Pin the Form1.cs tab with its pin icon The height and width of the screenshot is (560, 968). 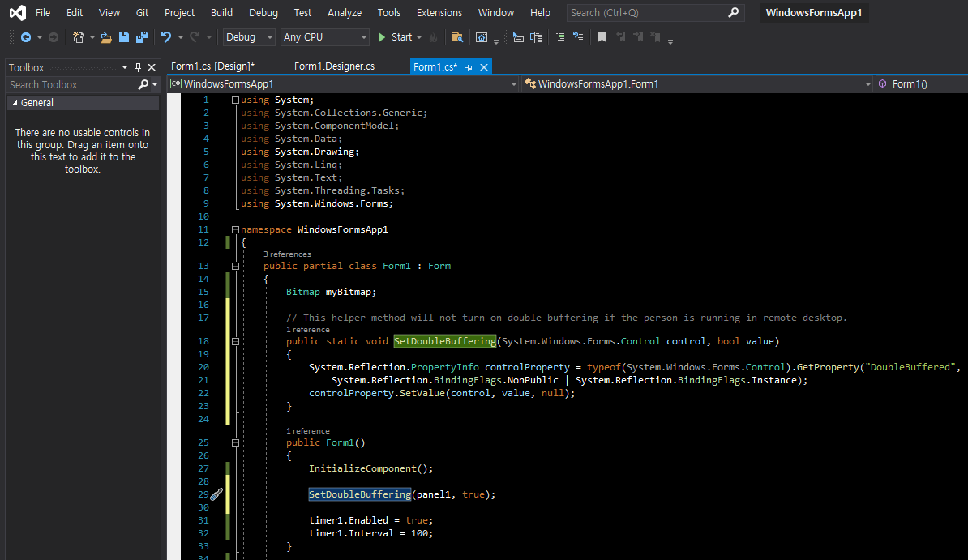coord(469,67)
